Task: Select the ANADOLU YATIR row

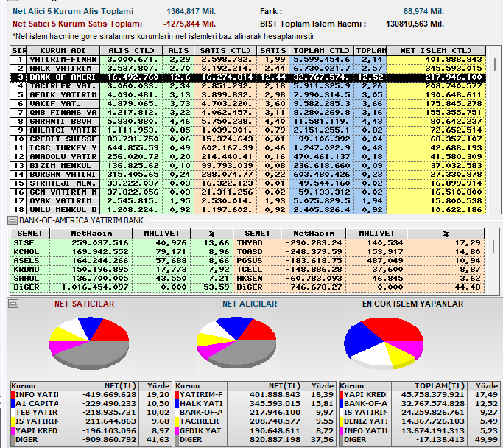Action: coord(247,157)
